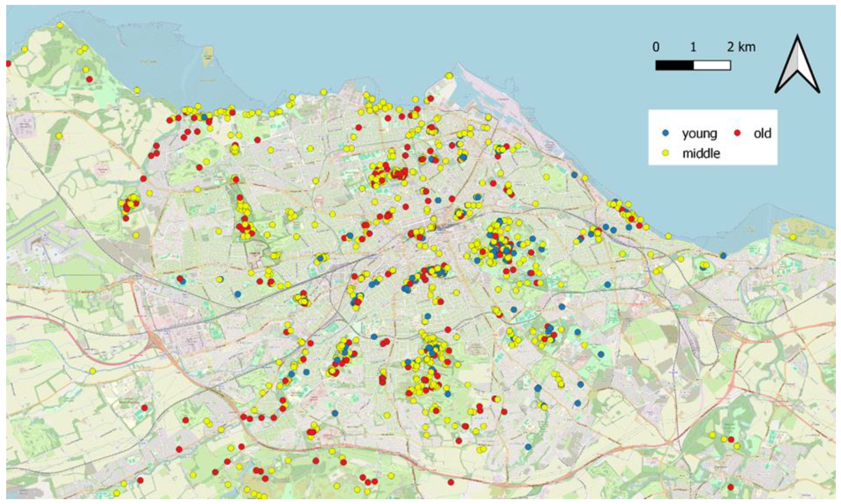Click the "middle" legend label
841x504 pixels.
701,154
